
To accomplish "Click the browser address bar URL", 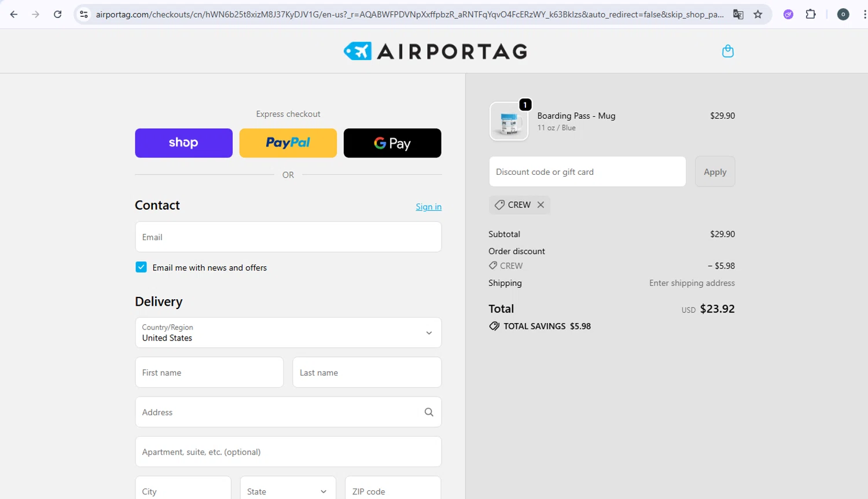I will pos(410,14).
